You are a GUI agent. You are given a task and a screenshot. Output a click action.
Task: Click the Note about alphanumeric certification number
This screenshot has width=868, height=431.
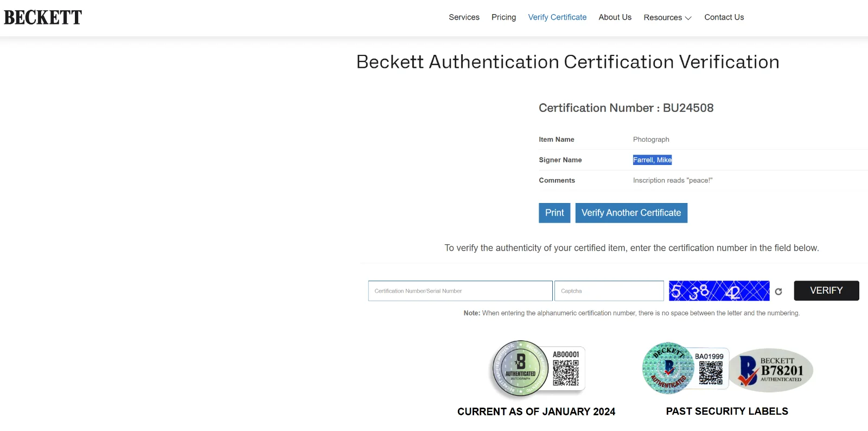631,313
